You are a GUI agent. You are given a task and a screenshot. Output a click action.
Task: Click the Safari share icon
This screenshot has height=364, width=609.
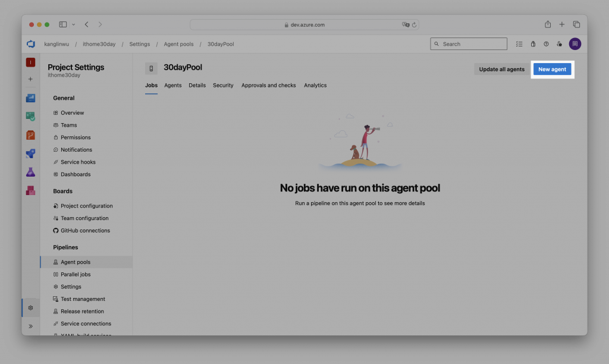click(548, 24)
